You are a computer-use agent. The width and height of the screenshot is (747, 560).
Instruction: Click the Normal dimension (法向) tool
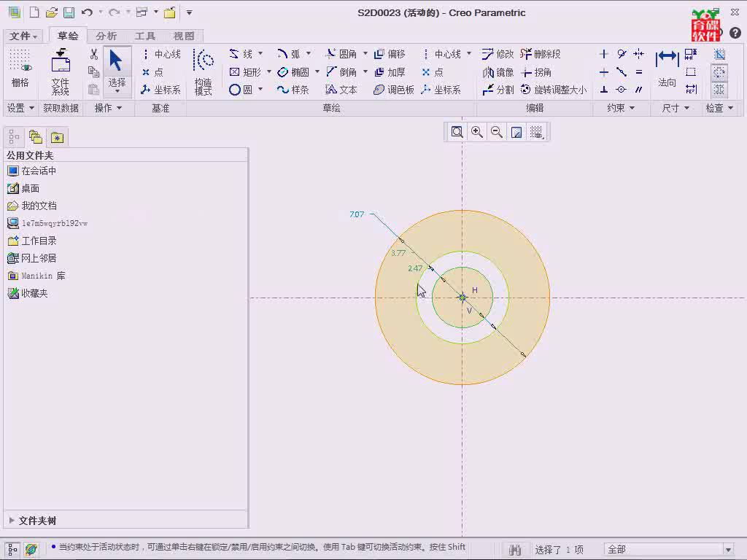click(x=667, y=68)
